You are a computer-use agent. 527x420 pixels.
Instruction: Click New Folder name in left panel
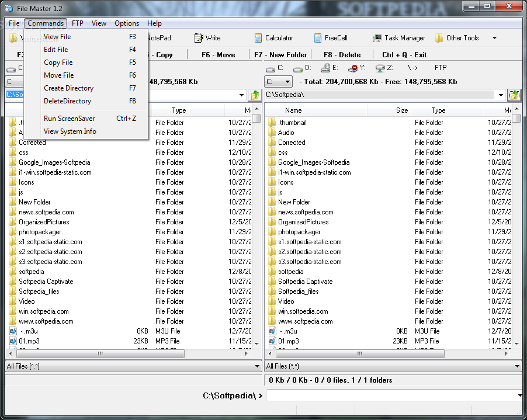point(34,202)
